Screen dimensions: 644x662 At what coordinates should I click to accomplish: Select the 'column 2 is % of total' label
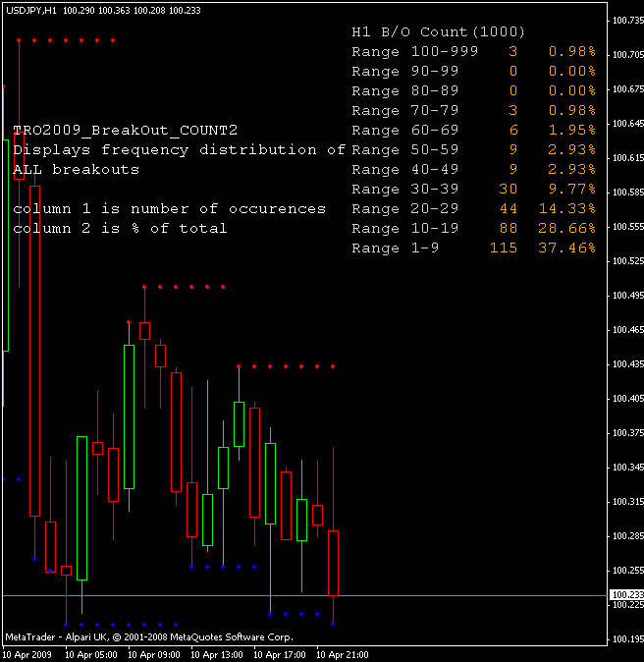point(120,228)
